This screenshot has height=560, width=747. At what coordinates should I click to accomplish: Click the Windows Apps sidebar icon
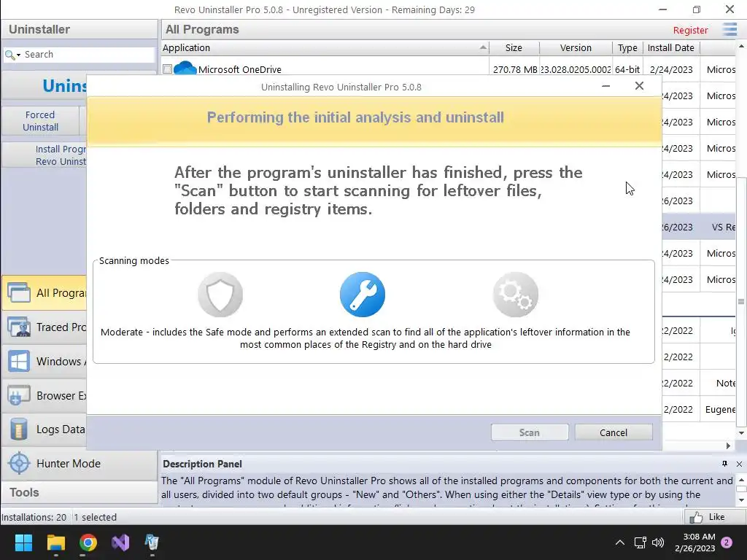[x=19, y=362]
